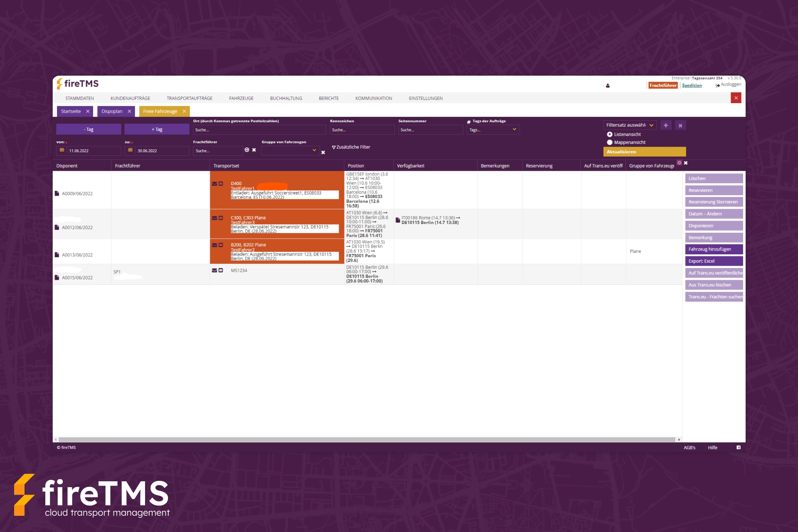
Task: Expand Zusätzliche Filter section
Action: [x=351, y=147]
